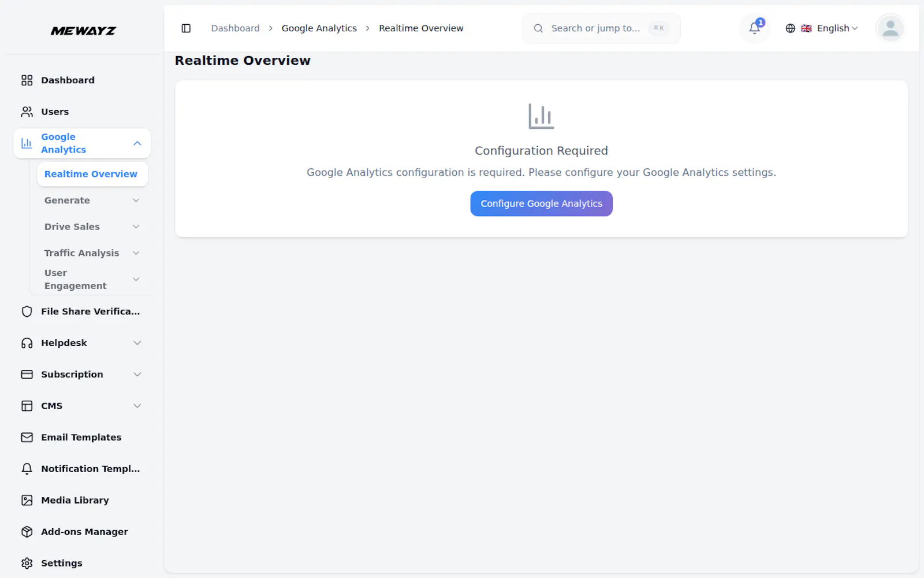The height and width of the screenshot is (578, 924).
Task: Click the Subscription card icon
Action: (x=27, y=375)
